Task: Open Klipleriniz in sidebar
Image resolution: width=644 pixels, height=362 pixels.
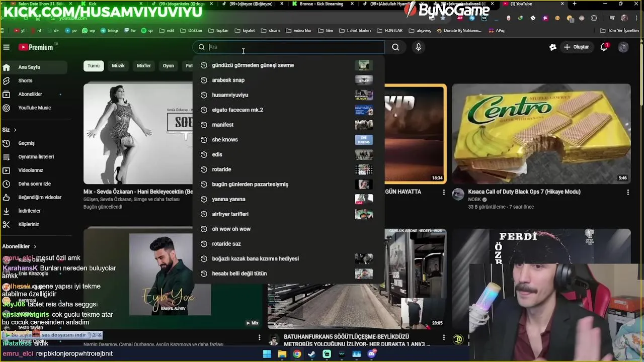Action: pos(33,225)
